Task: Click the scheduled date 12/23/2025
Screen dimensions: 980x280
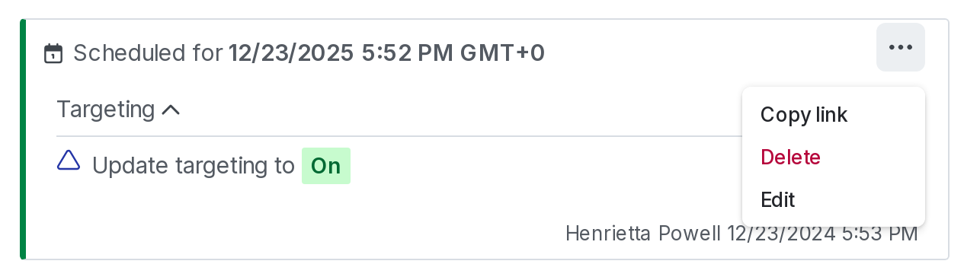Action: pos(291,53)
